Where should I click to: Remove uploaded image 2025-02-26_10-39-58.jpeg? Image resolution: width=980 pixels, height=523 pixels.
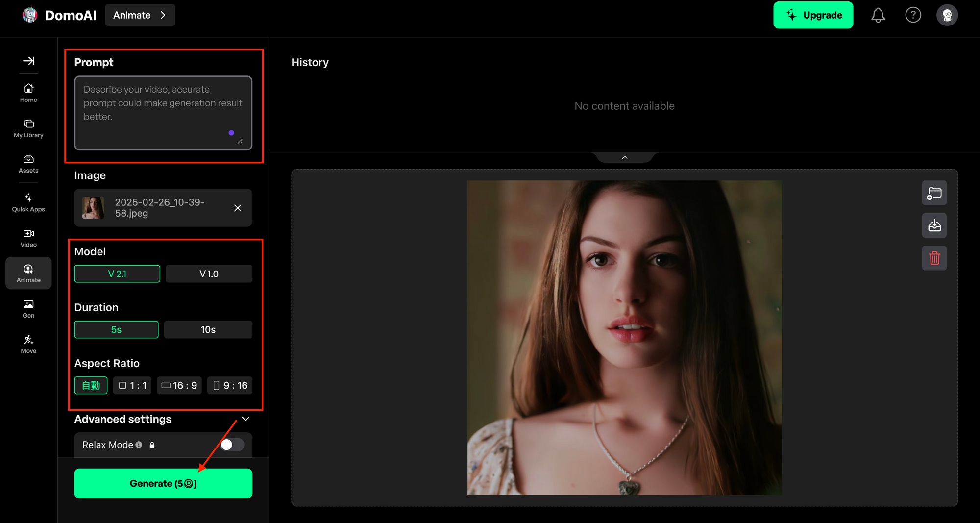pos(238,208)
